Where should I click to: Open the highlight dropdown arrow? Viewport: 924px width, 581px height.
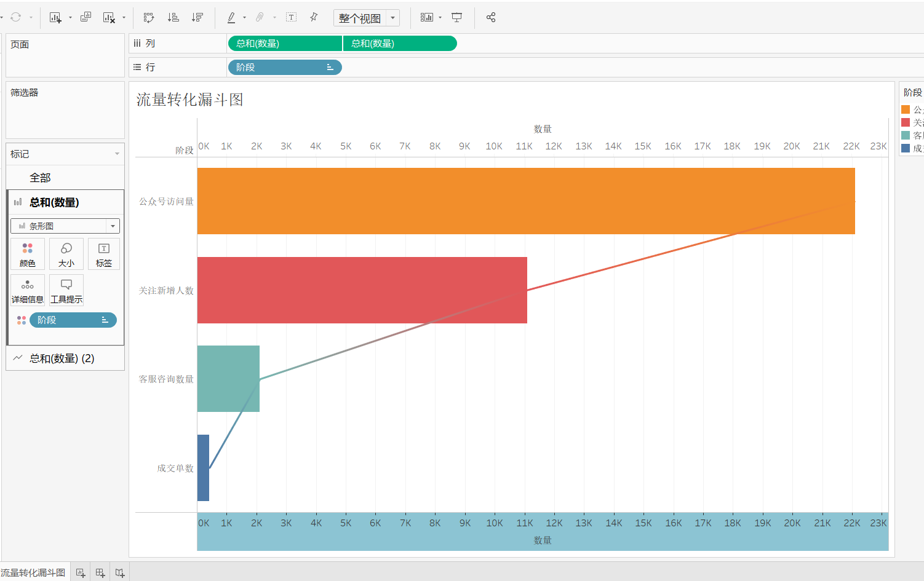point(244,17)
